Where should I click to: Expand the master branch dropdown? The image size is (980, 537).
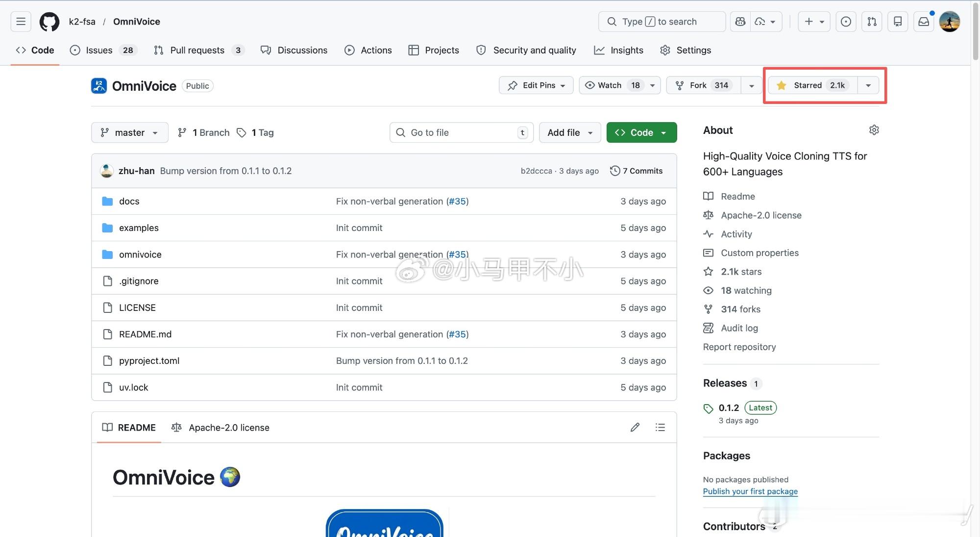tap(129, 132)
